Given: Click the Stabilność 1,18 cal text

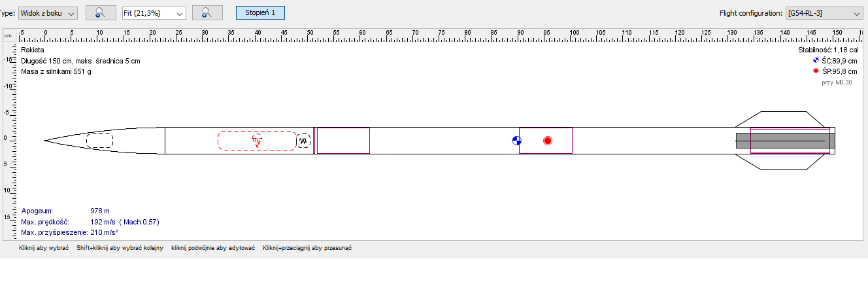Looking at the screenshot, I should [x=827, y=50].
